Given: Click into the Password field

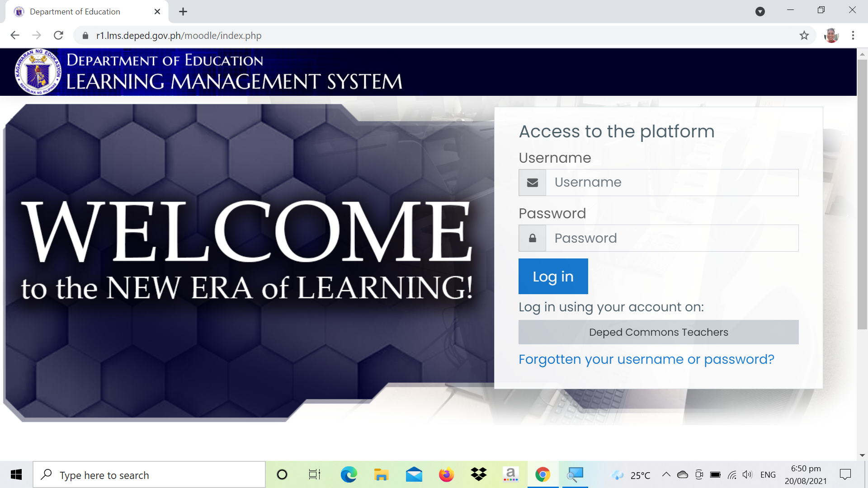Looking at the screenshot, I should tap(671, 238).
